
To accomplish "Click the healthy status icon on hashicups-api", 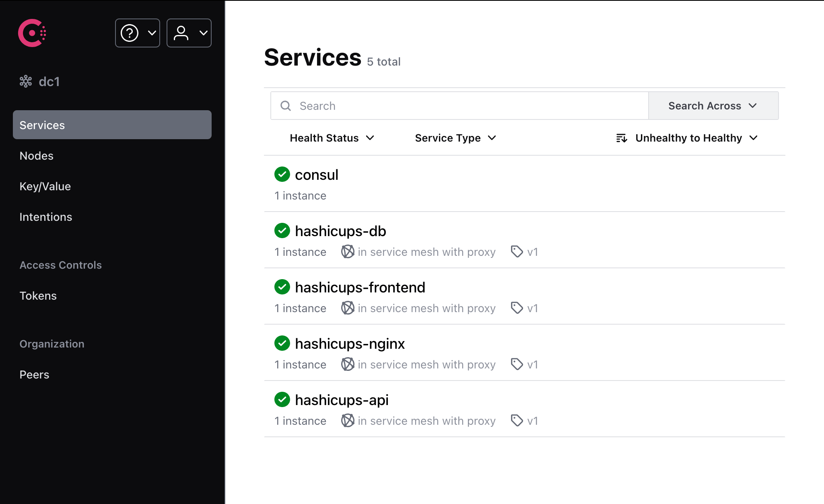I will 282,399.
